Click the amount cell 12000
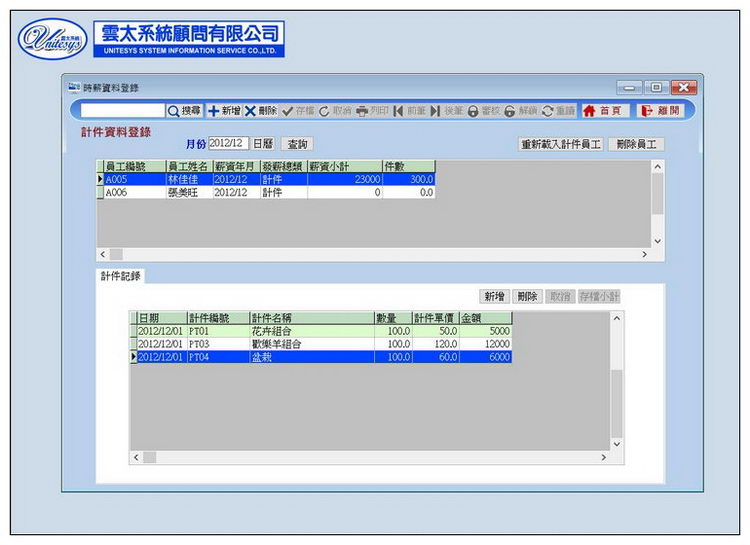The height and width of the screenshot is (545, 750). 485,344
